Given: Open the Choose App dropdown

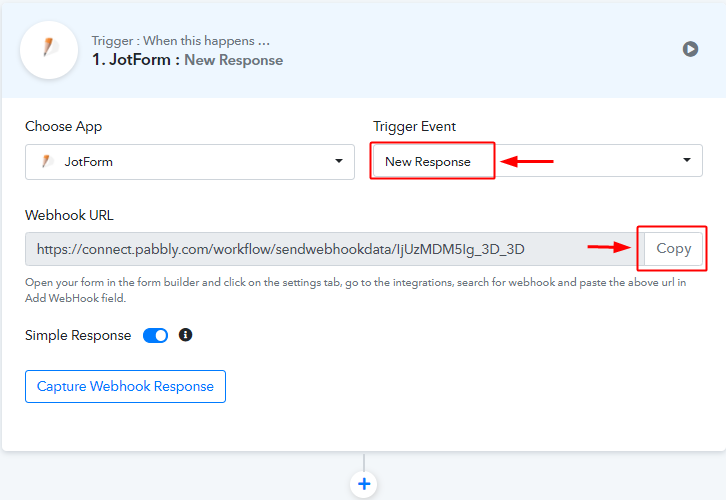Looking at the screenshot, I should (190, 162).
